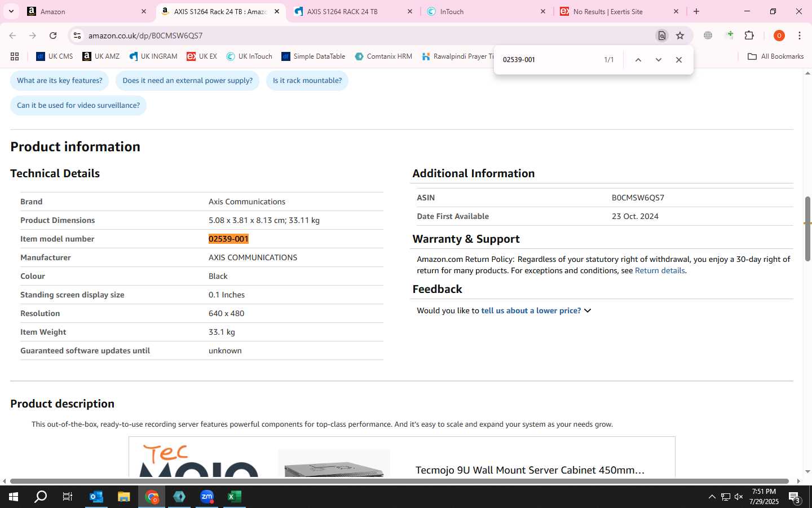This screenshot has width=812, height=508.
Task: Open the Extensions puzzle menu
Action: (749, 36)
